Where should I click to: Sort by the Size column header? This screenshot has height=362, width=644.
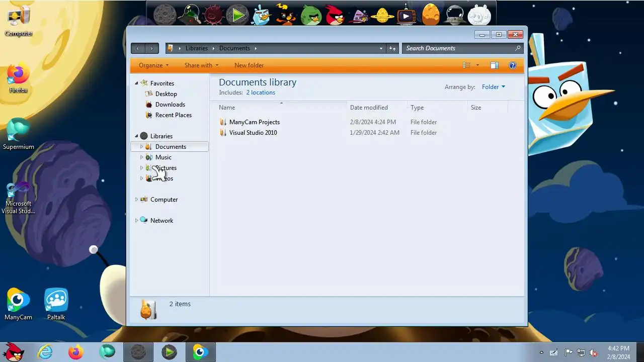(488, 108)
